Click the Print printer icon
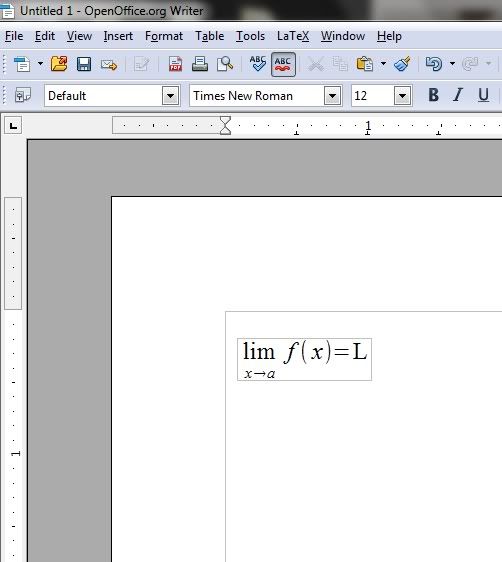The height and width of the screenshot is (562, 502). [x=200, y=64]
